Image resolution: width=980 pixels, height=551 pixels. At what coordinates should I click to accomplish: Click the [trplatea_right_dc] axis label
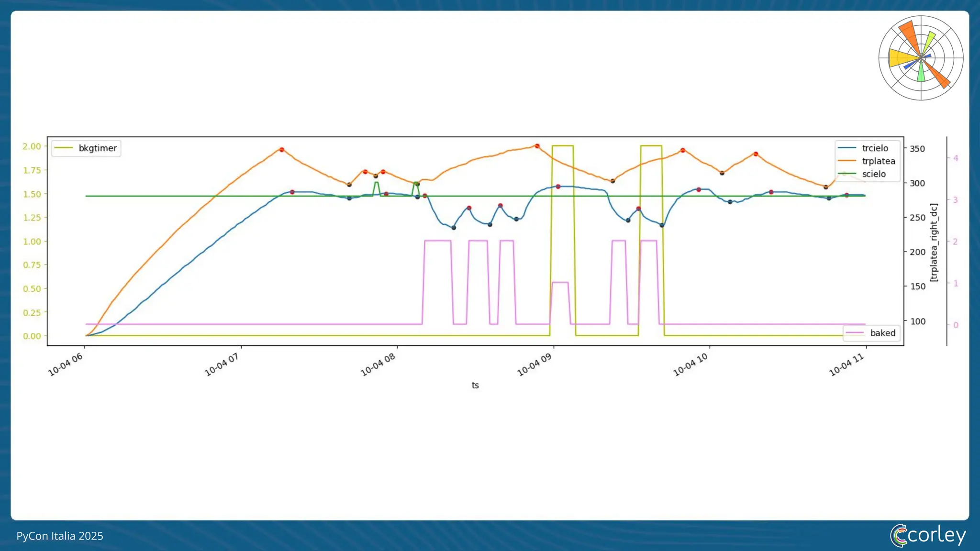934,242
